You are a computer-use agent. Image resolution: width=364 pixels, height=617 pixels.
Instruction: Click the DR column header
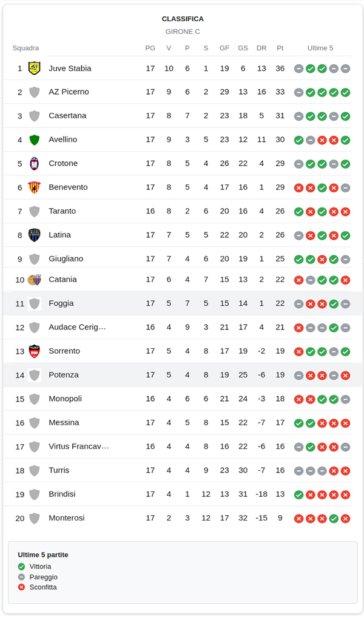click(261, 48)
